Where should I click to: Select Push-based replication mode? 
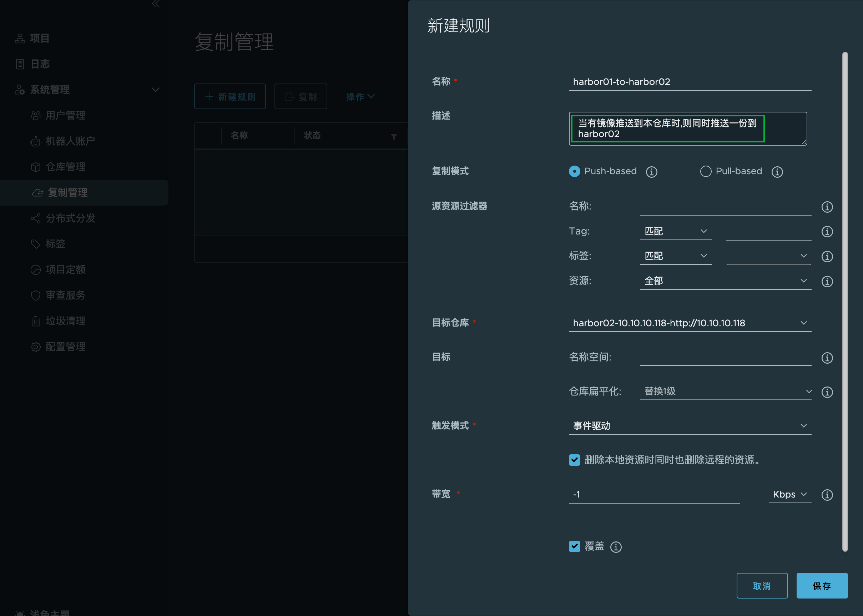tap(574, 171)
